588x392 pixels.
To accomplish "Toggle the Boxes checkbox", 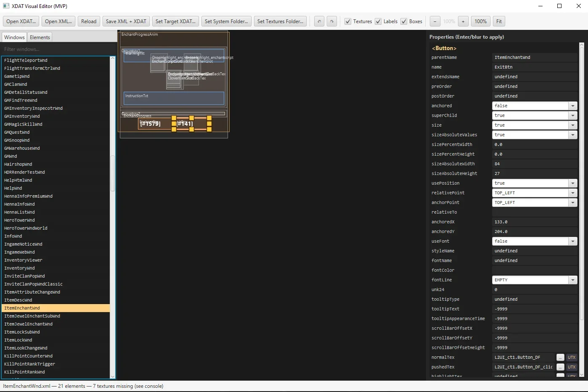I will (404, 21).
